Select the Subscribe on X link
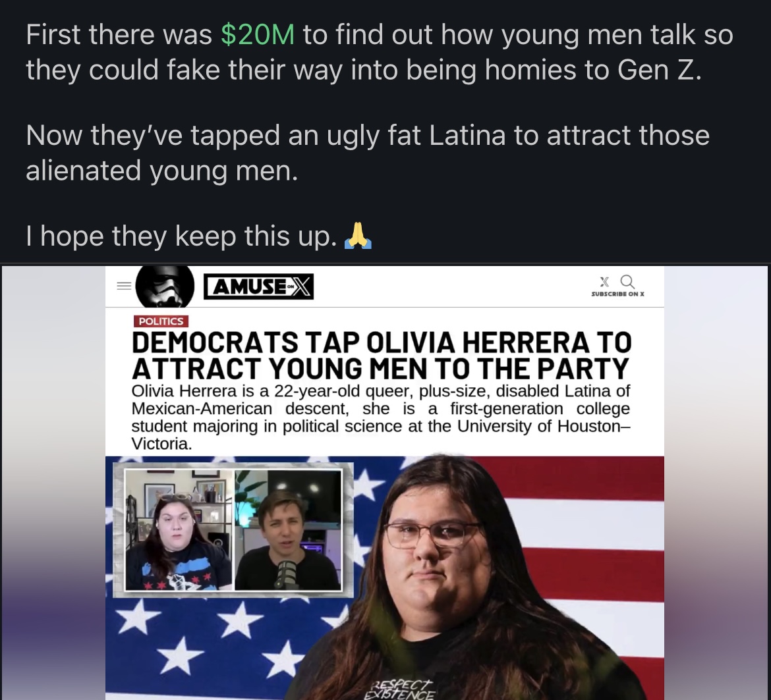This screenshot has width=771, height=700. (x=617, y=294)
